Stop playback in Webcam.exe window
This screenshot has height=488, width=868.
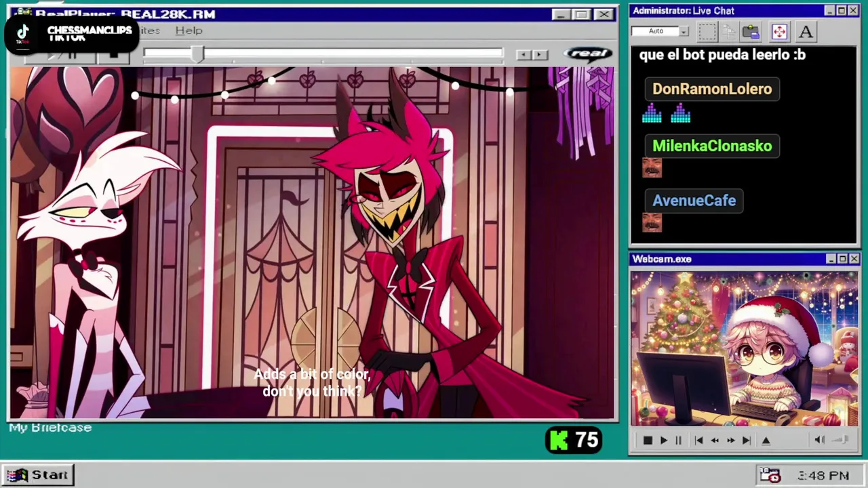(x=647, y=441)
